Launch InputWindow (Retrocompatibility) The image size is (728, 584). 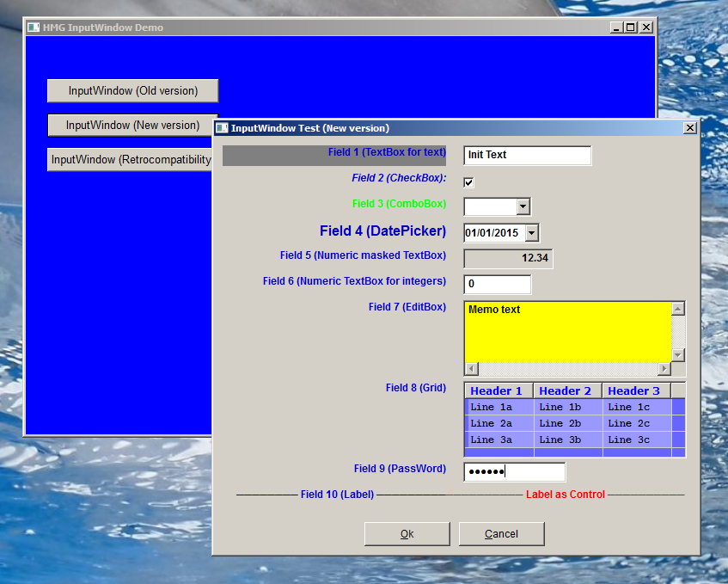pos(129,159)
